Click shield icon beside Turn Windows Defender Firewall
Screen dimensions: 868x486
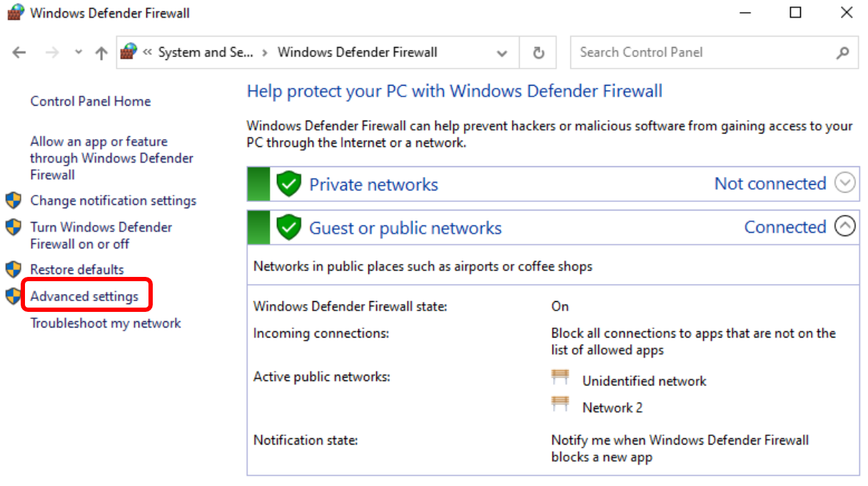tap(14, 227)
